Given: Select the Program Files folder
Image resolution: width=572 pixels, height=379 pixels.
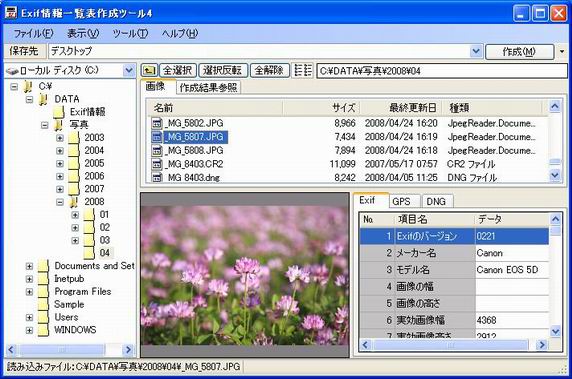Looking at the screenshot, I should coord(83,291).
